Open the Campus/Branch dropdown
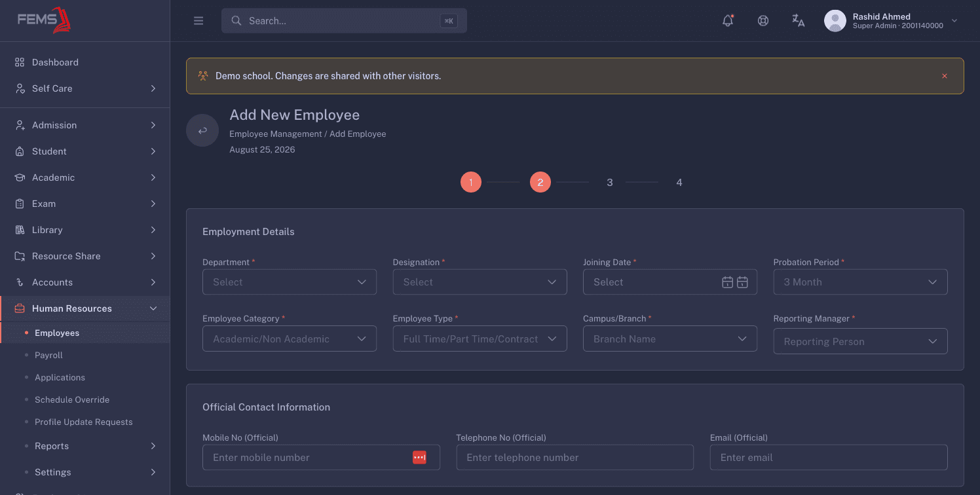This screenshot has height=495, width=980. click(x=670, y=339)
